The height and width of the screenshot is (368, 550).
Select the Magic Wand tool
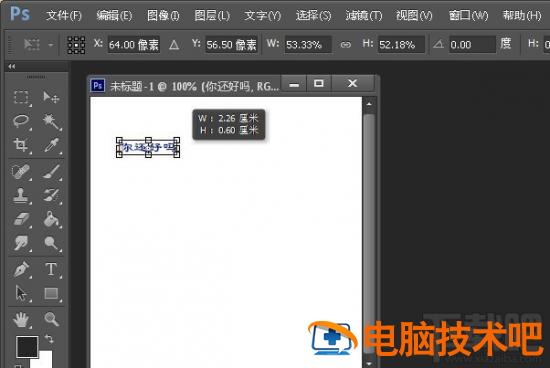pyautogui.click(x=51, y=121)
